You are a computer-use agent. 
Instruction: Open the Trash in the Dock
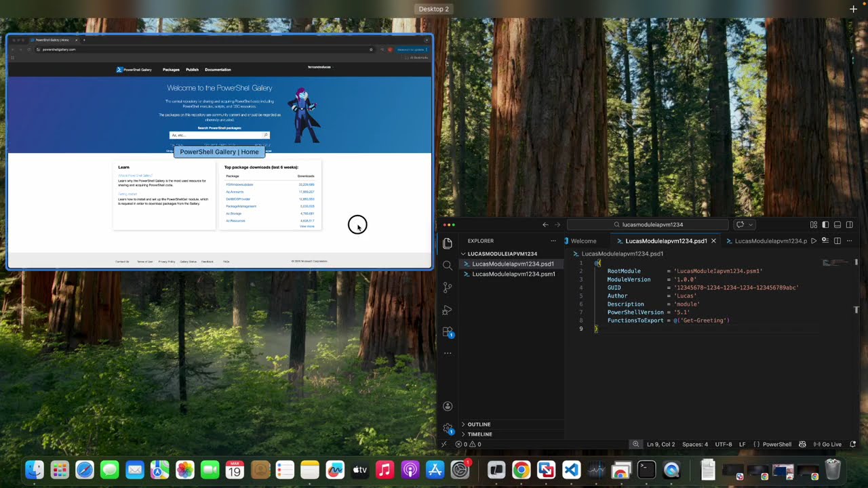coord(833,469)
